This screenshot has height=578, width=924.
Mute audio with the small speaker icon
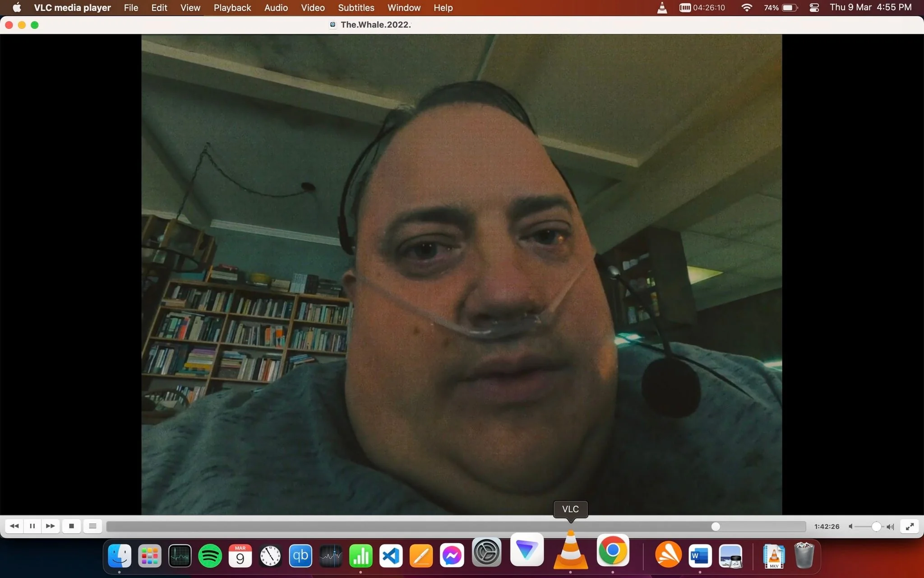click(850, 527)
